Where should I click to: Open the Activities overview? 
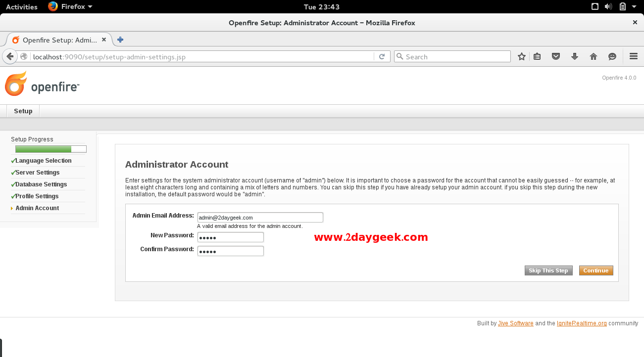point(22,6)
